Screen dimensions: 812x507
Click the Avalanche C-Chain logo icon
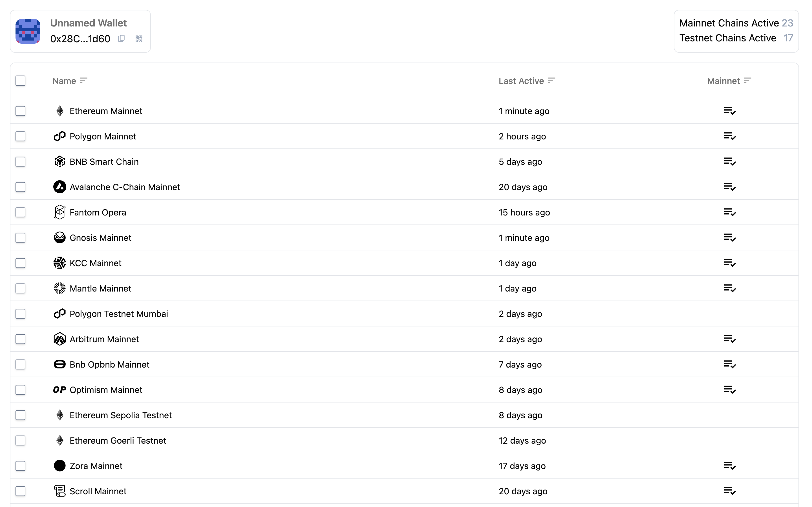click(60, 187)
